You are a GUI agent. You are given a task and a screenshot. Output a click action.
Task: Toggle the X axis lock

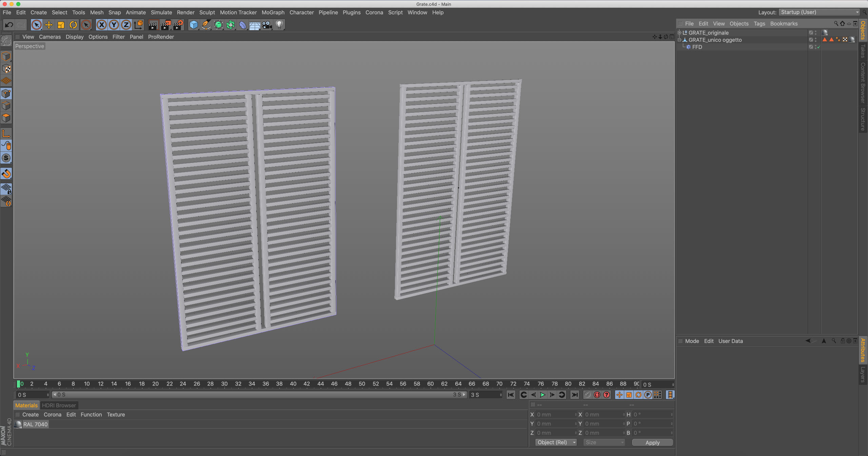(102, 25)
